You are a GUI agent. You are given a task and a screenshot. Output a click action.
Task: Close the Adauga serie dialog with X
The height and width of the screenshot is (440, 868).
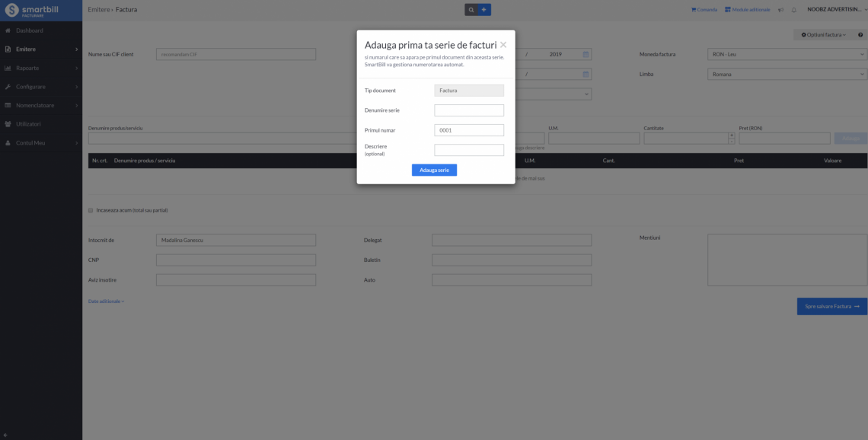coord(503,45)
